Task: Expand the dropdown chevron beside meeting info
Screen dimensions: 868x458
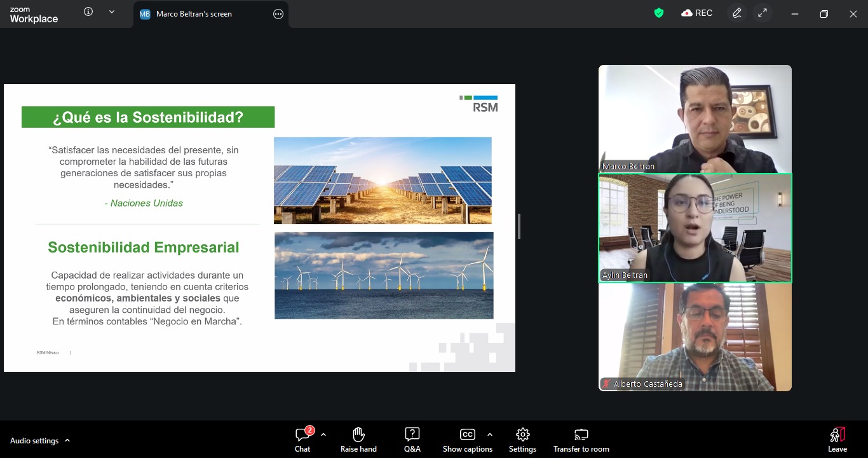Action: (112, 11)
